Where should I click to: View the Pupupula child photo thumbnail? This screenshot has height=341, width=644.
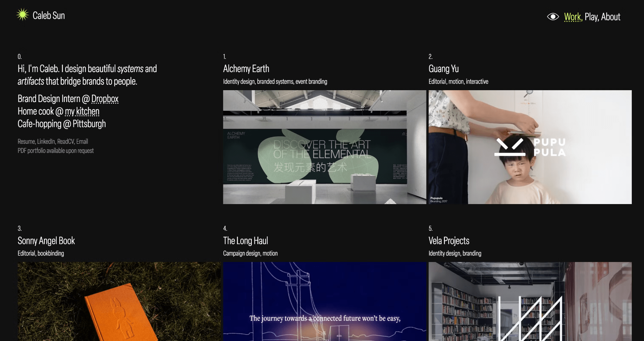[x=530, y=147]
